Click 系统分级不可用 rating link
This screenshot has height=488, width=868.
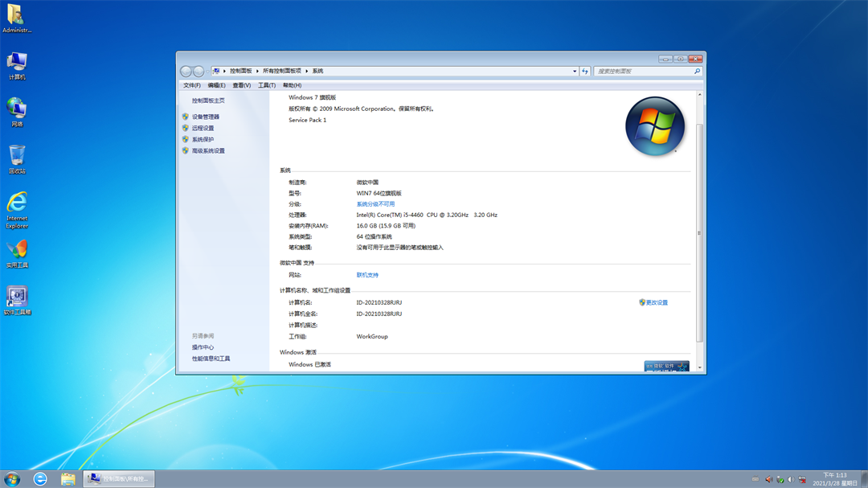[375, 204]
